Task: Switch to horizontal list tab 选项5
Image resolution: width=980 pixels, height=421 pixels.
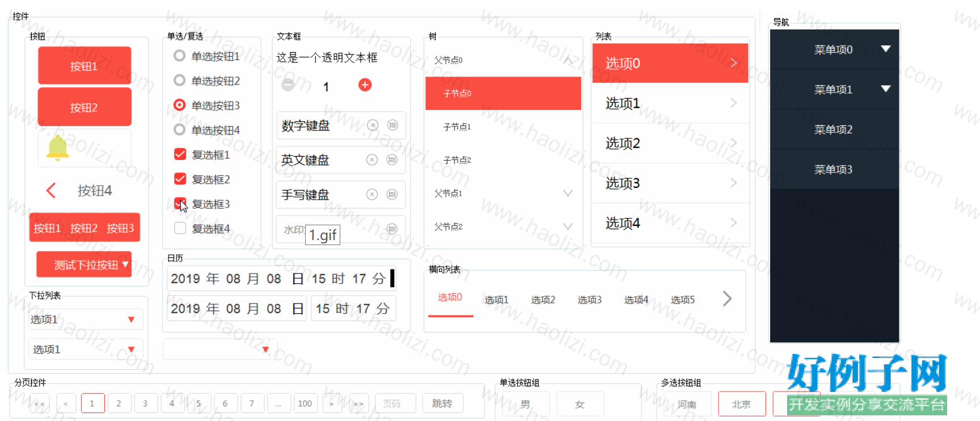Action: pos(683,300)
